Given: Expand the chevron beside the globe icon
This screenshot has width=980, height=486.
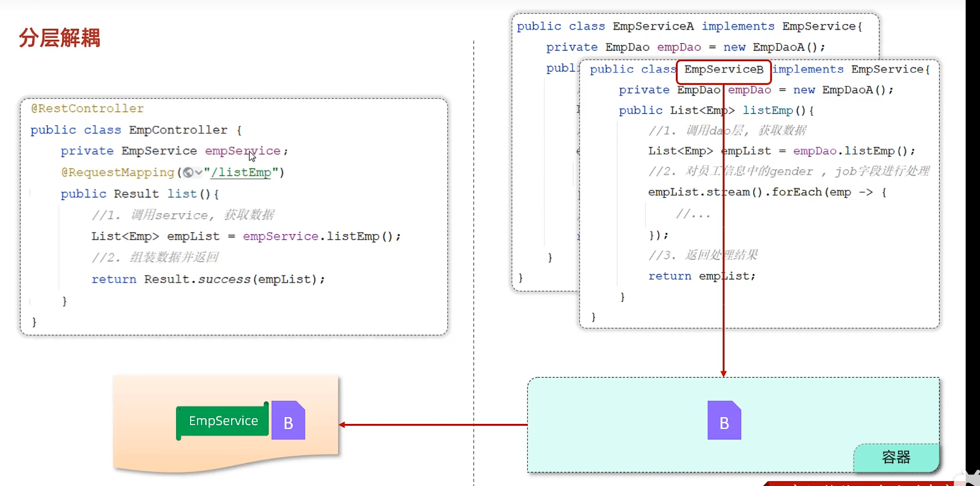Looking at the screenshot, I should point(198,172).
